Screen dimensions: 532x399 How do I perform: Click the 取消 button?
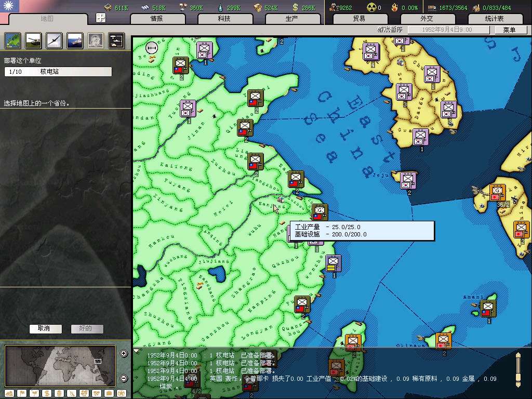coord(46,328)
